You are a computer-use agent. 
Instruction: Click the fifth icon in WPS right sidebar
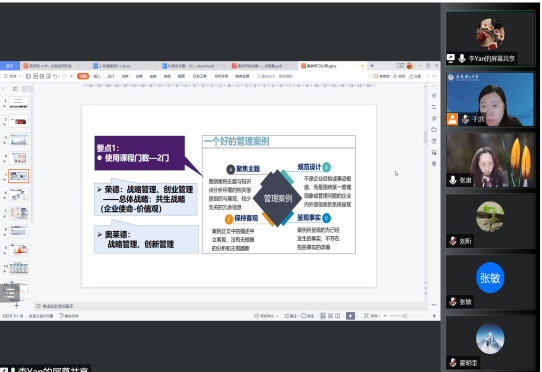click(434, 141)
